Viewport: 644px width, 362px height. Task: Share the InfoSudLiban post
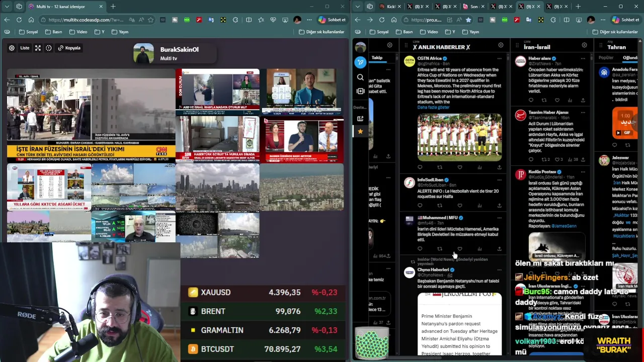click(499, 206)
